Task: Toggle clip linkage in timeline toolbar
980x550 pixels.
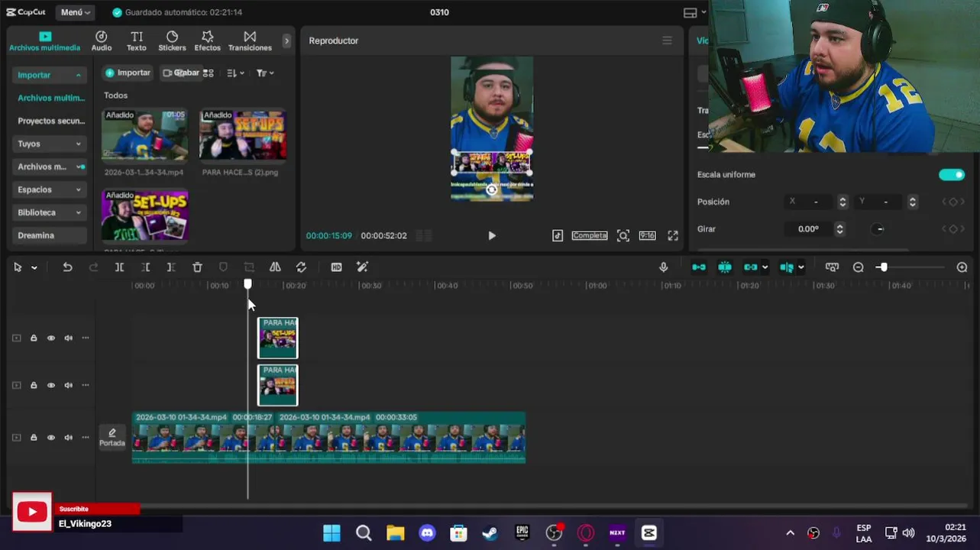Action: pos(751,267)
